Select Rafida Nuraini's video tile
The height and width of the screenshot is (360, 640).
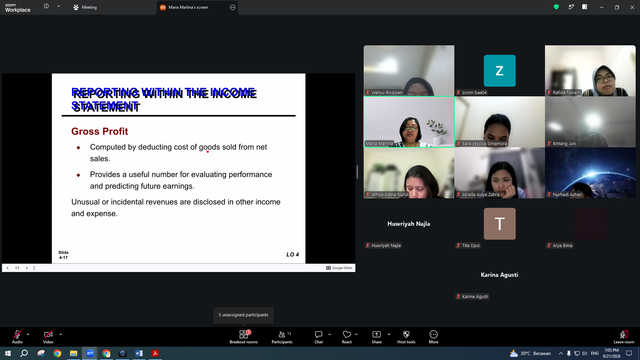tap(590, 70)
